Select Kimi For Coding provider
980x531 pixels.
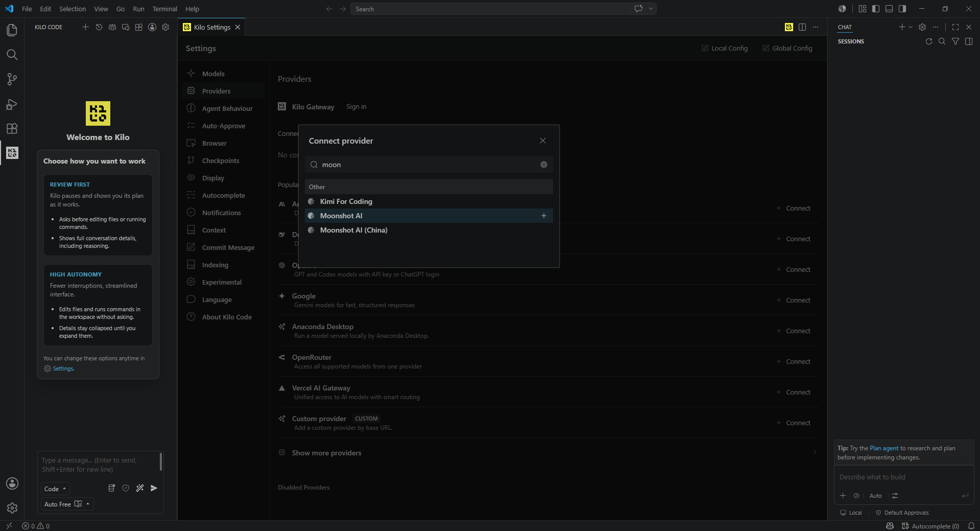429,201
